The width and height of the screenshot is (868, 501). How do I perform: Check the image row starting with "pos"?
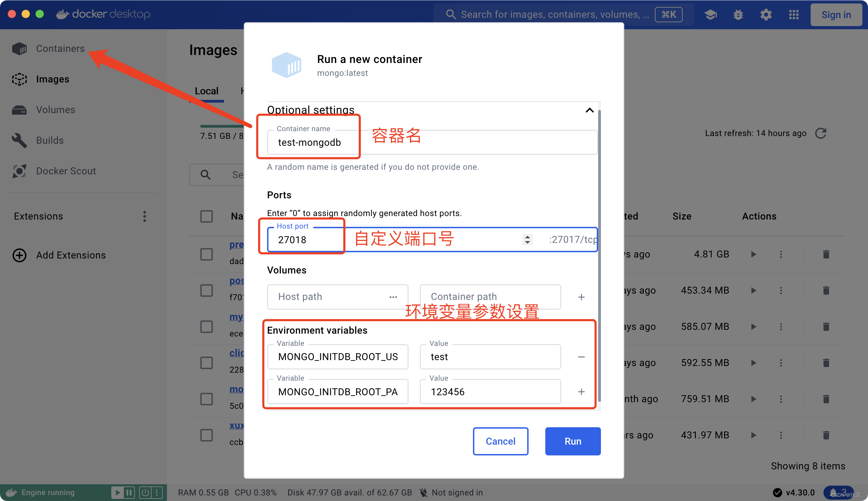[207, 291]
